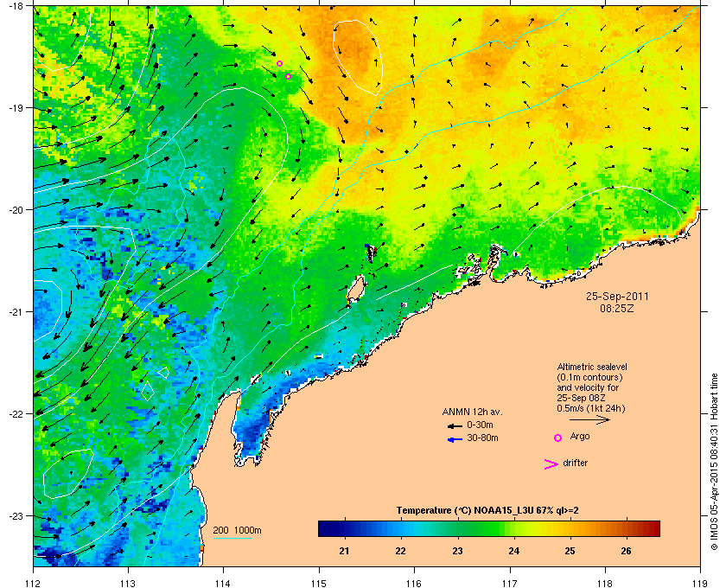This screenshot has height=588, width=726.
Task: Click the '30-80m' legend label
Action: click(x=482, y=438)
